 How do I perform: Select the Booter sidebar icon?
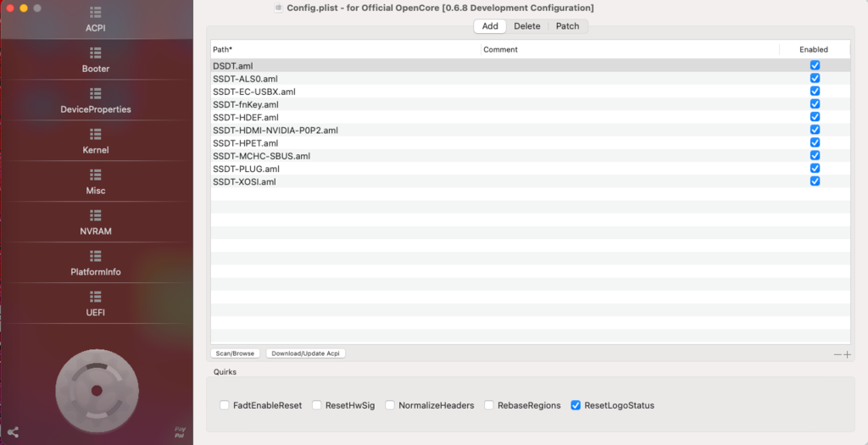tap(96, 53)
